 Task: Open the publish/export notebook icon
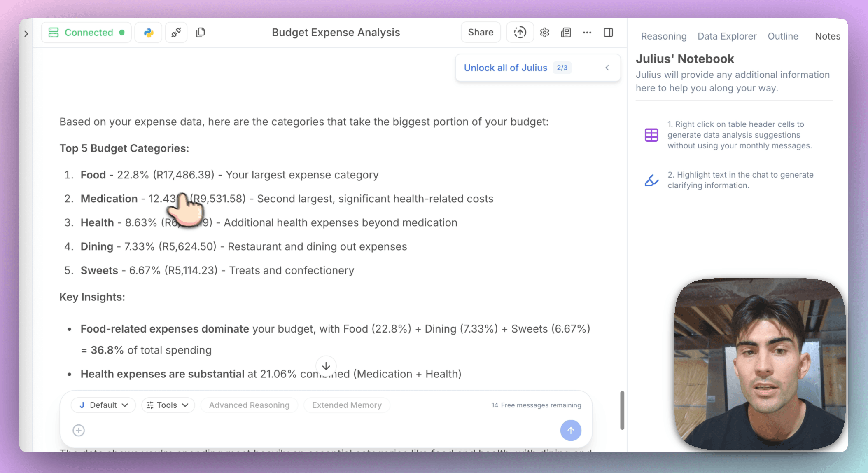(520, 32)
